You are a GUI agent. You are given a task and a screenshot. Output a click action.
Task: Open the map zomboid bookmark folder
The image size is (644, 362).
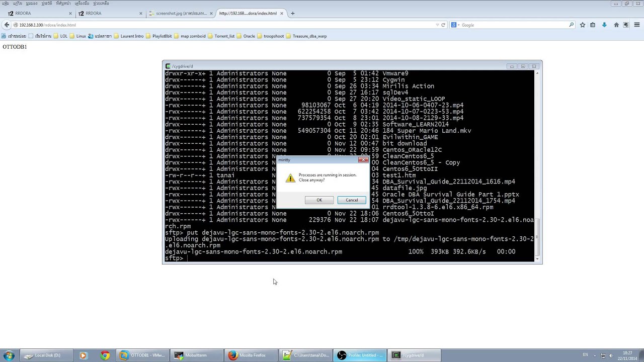tap(190, 36)
